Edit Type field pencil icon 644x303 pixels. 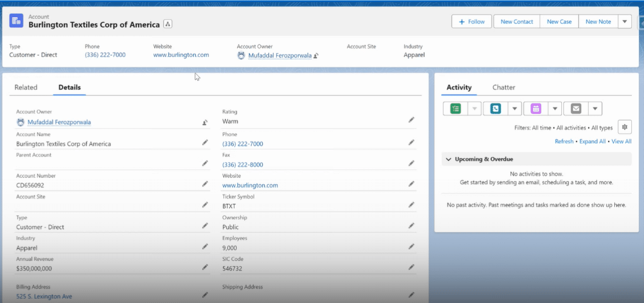tap(205, 226)
